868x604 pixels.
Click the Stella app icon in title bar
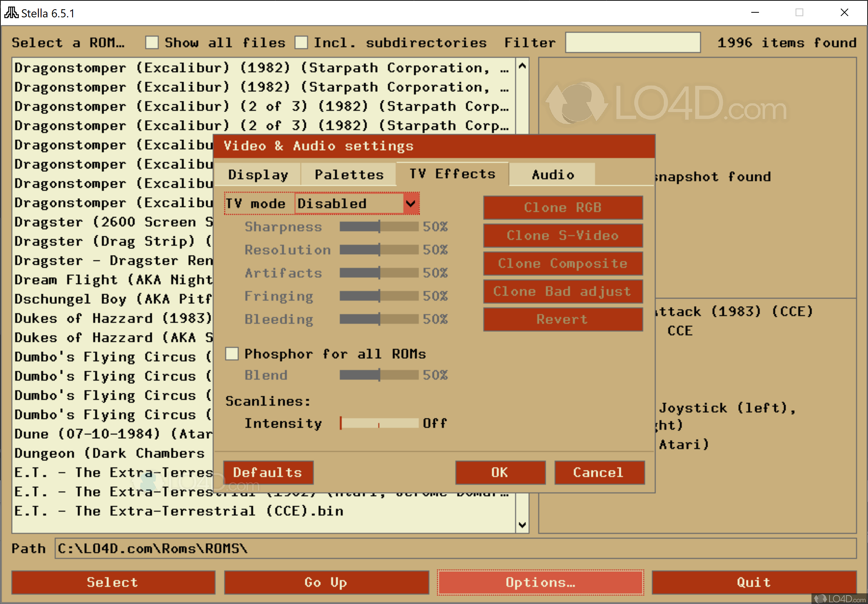click(11, 13)
